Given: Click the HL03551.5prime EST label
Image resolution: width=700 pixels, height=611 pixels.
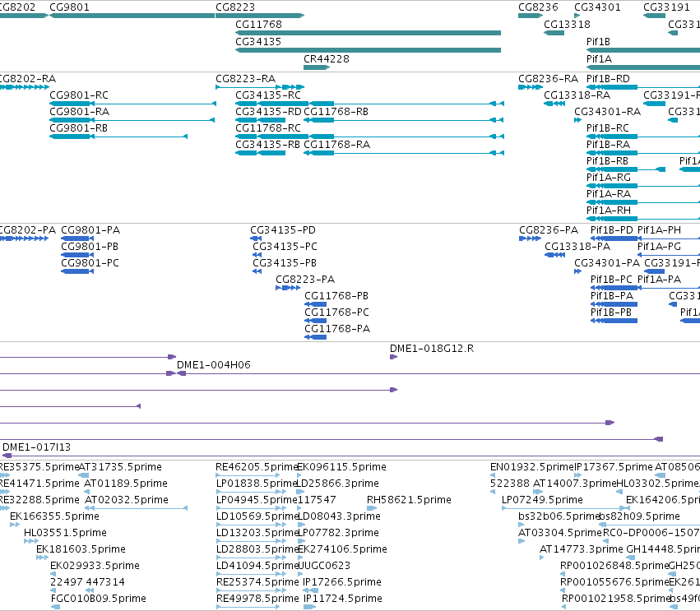Looking at the screenshot, I should pos(65,533).
